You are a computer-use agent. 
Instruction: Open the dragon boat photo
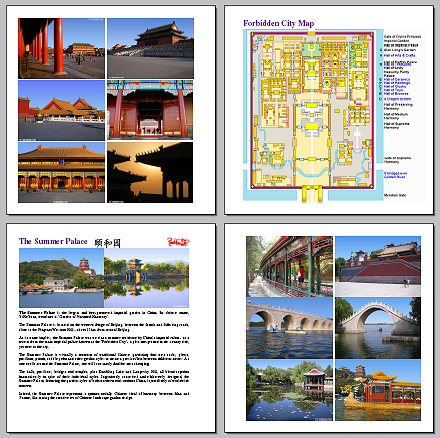378,390
